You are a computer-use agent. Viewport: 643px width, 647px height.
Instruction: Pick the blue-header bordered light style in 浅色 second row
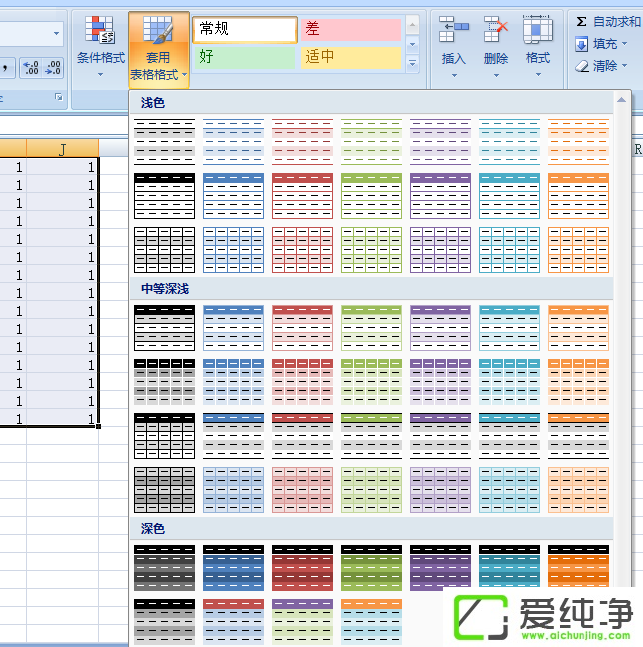click(233, 196)
